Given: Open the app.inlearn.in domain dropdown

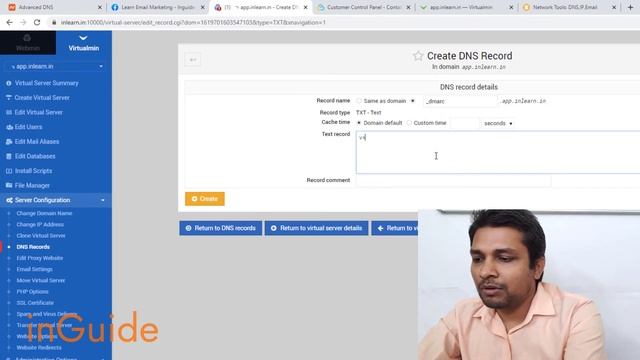Looking at the screenshot, I should [x=56, y=67].
